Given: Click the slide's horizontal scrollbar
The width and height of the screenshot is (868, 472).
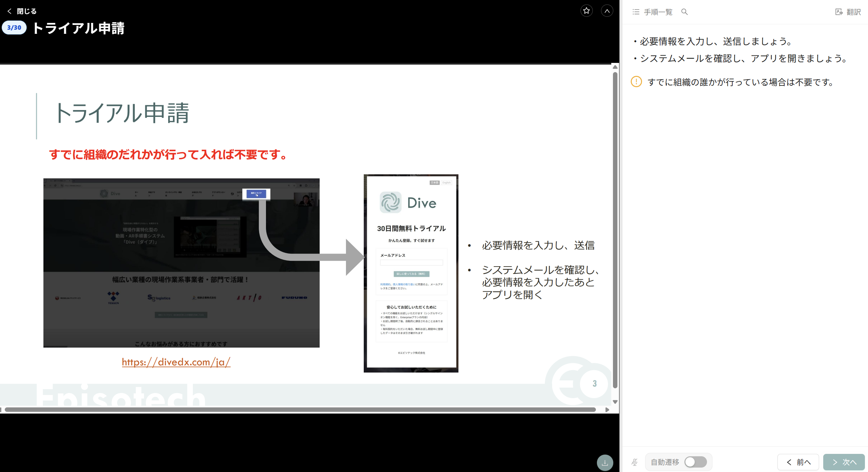Looking at the screenshot, I should point(300,409).
